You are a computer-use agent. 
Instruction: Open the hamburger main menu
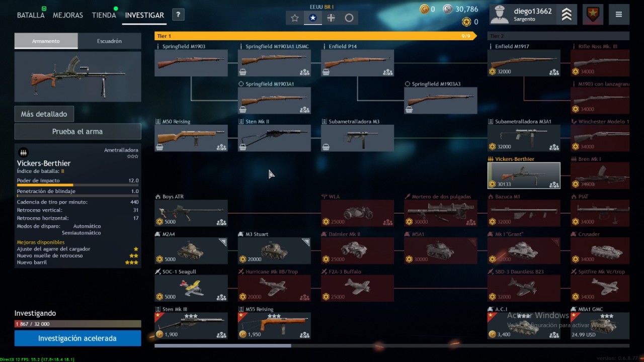[x=619, y=15]
